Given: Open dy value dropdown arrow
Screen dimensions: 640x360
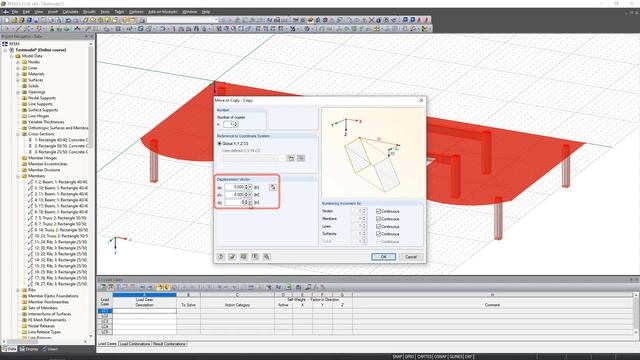Looking at the screenshot, I should (250, 195).
